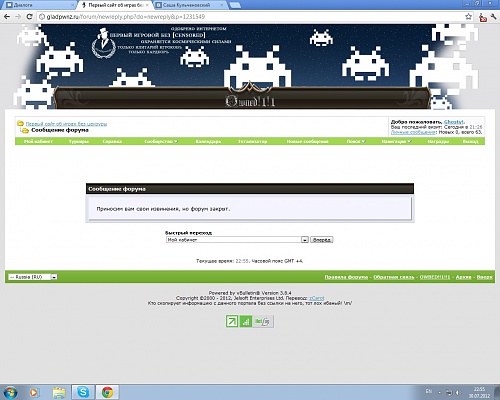Open the Быстрый переход combo box arrow
The width and height of the screenshot is (500, 400).
coord(304,240)
